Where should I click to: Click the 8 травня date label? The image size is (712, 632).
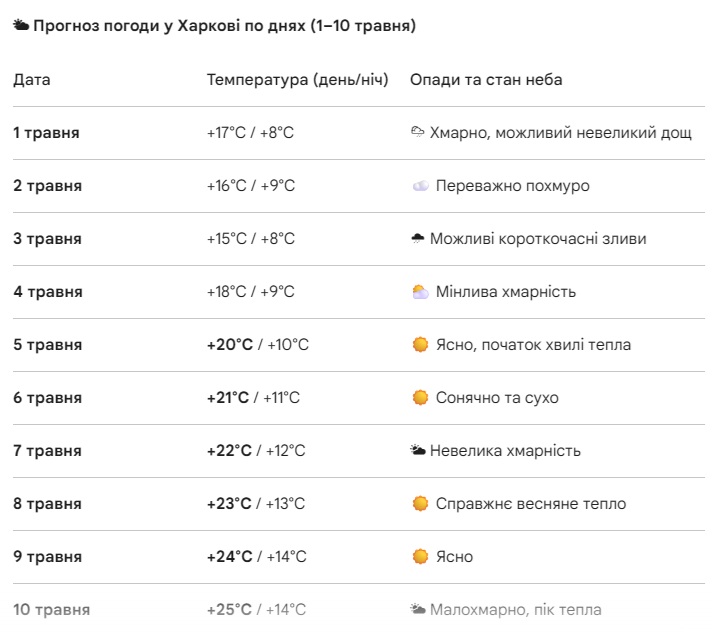[x=48, y=504]
